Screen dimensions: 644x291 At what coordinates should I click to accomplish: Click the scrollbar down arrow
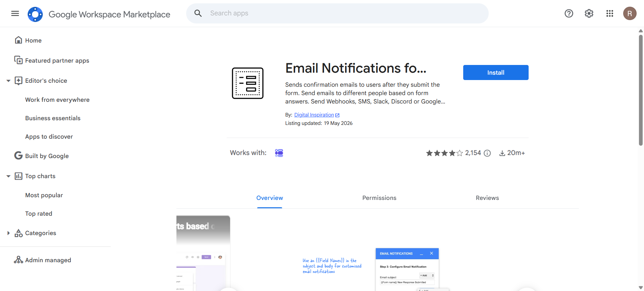[x=641, y=288]
